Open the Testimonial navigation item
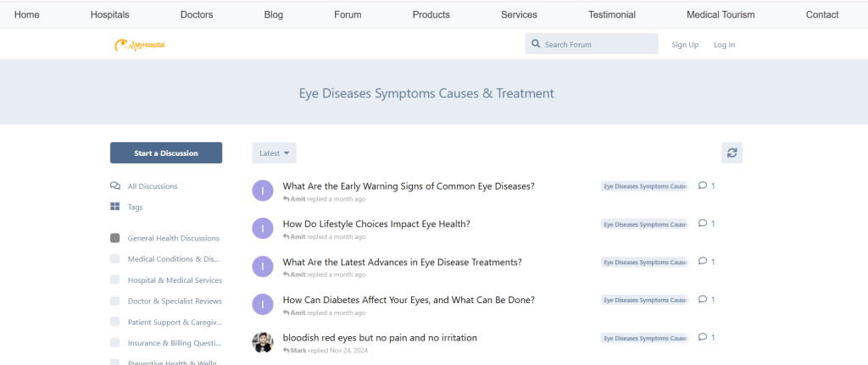Image resolution: width=868 pixels, height=365 pixels. click(x=612, y=15)
